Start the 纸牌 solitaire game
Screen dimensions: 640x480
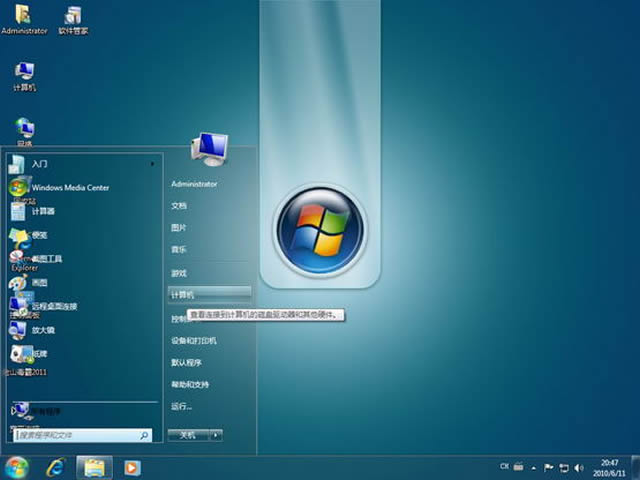click(x=84, y=353)
